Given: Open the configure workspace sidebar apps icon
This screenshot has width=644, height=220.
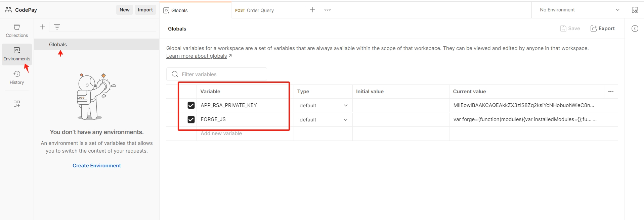Looking at the screenshot, I should (17, 104).
